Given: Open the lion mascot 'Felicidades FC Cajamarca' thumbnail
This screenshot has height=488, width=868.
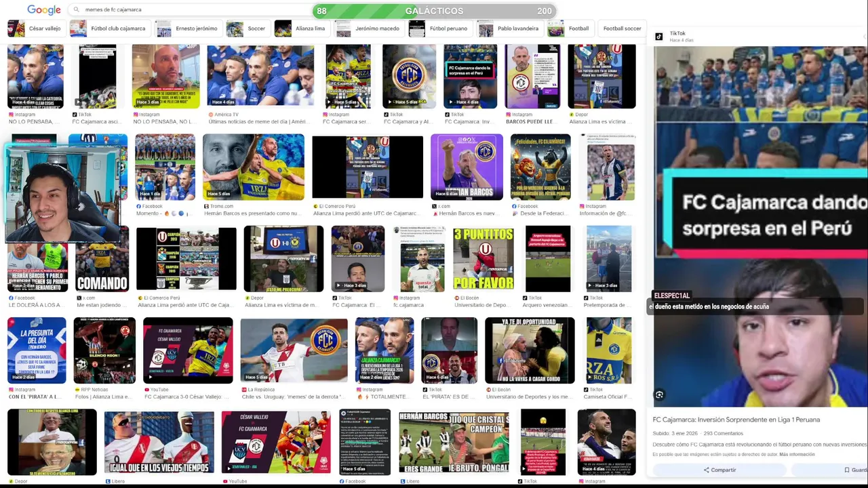Looking at the screenshot, I should click(540, 167).
